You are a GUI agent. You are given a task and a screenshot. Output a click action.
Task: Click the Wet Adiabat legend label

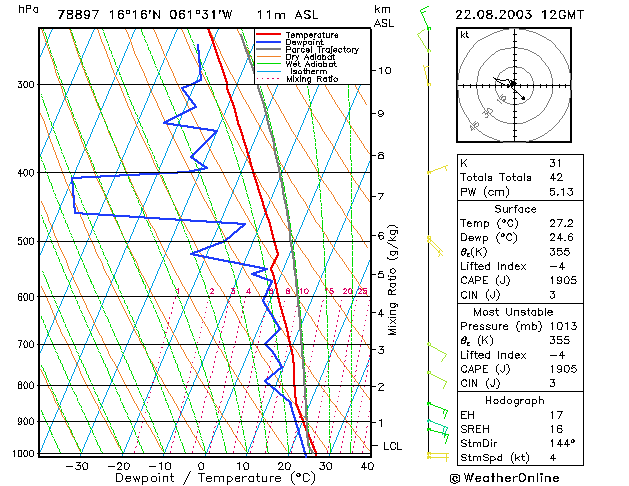311,64
